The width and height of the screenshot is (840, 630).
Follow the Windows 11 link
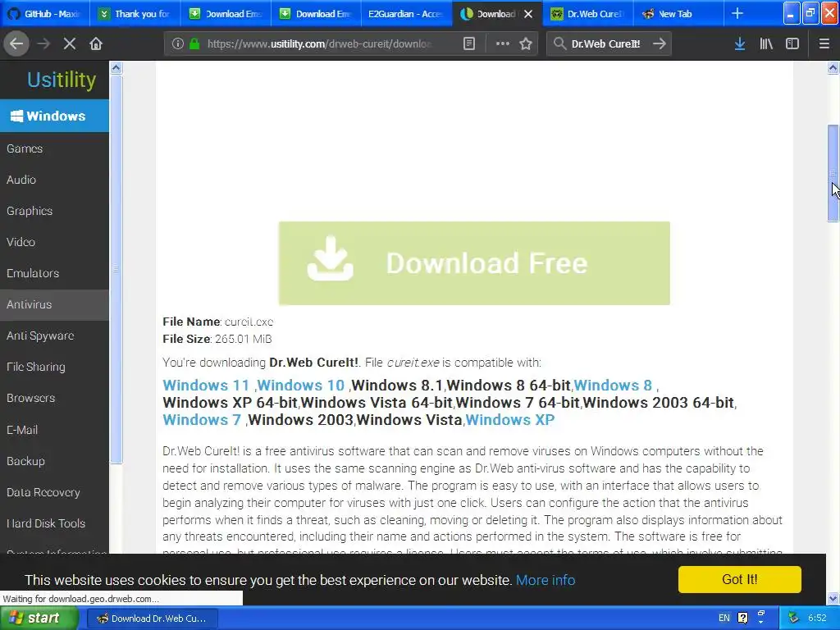[x=206, y=386]
